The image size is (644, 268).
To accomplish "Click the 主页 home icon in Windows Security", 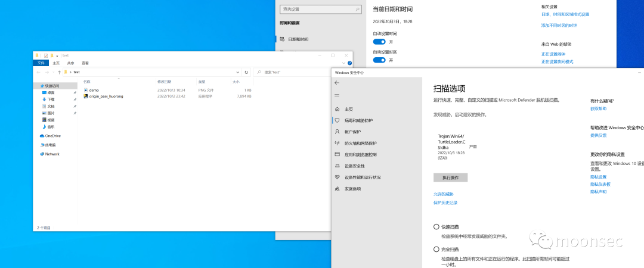I will [x=337, y=109].
